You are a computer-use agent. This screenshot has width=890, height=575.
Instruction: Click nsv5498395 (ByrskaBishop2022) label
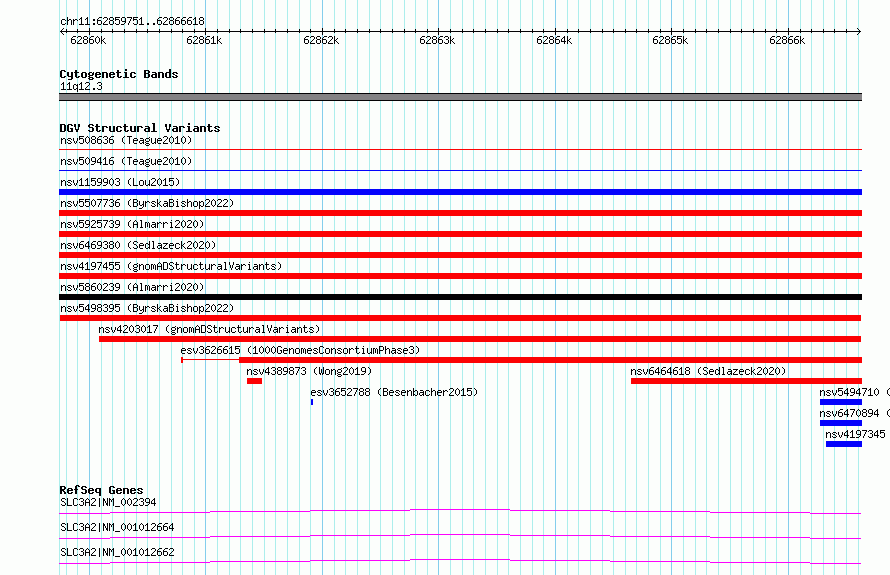point(147,308)
